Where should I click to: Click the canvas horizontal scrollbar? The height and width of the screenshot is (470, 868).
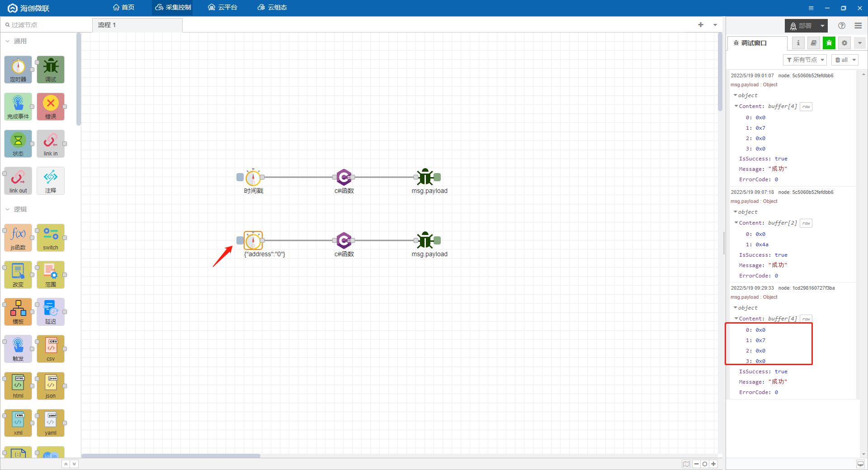[x=171, y=456]
